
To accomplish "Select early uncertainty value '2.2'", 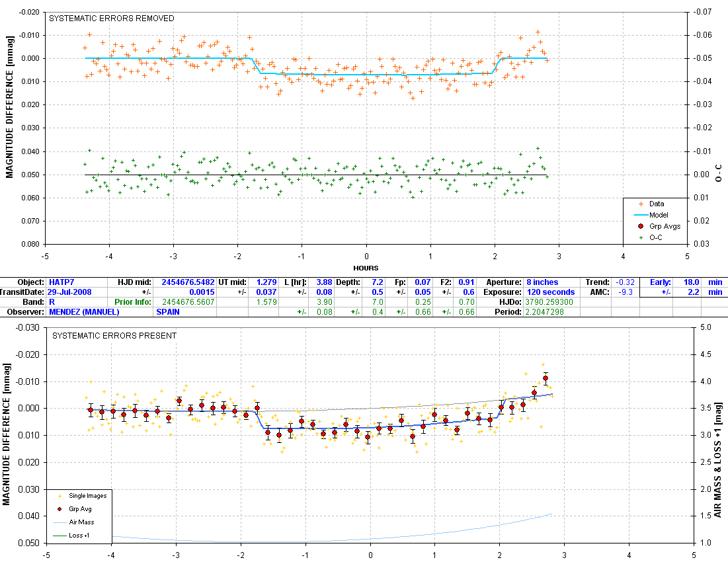I will (x=694, y=292).
